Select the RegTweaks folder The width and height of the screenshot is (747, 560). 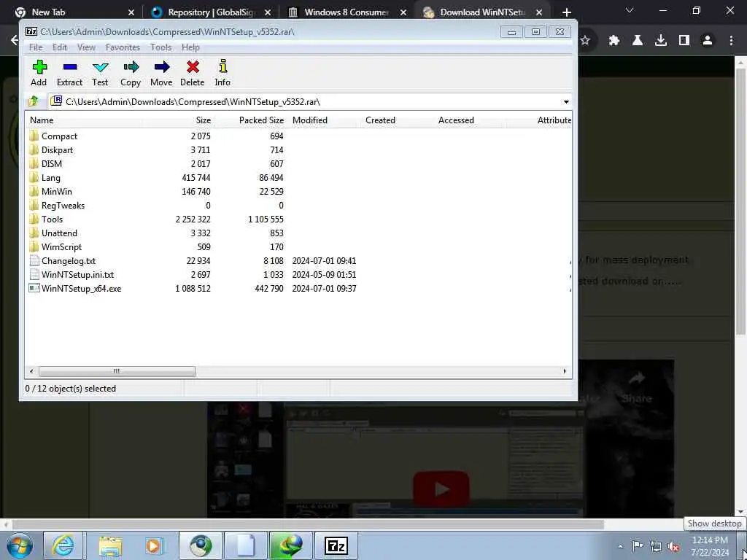pyautogui.click(x=63, y=205)
